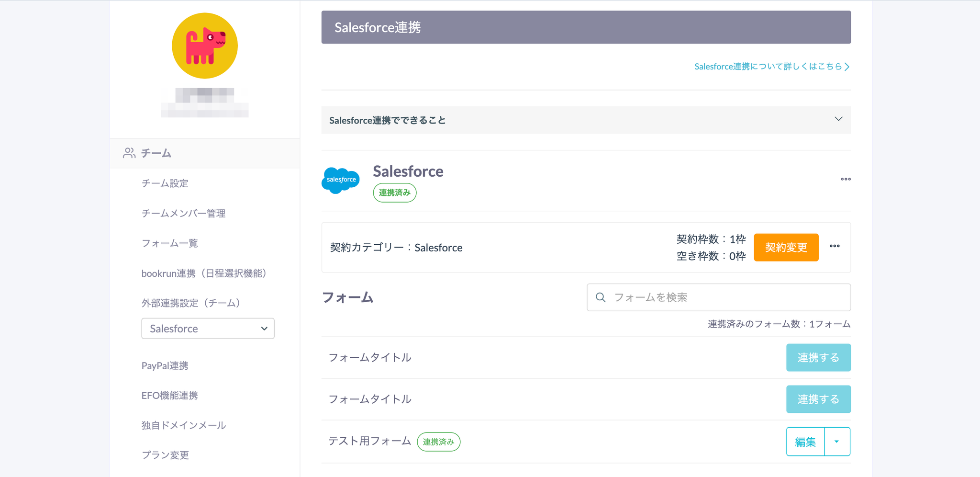Click 連携する for the first フォームタイトル
Viewport: 980px width, 477px height.
[x=818, y=358]
